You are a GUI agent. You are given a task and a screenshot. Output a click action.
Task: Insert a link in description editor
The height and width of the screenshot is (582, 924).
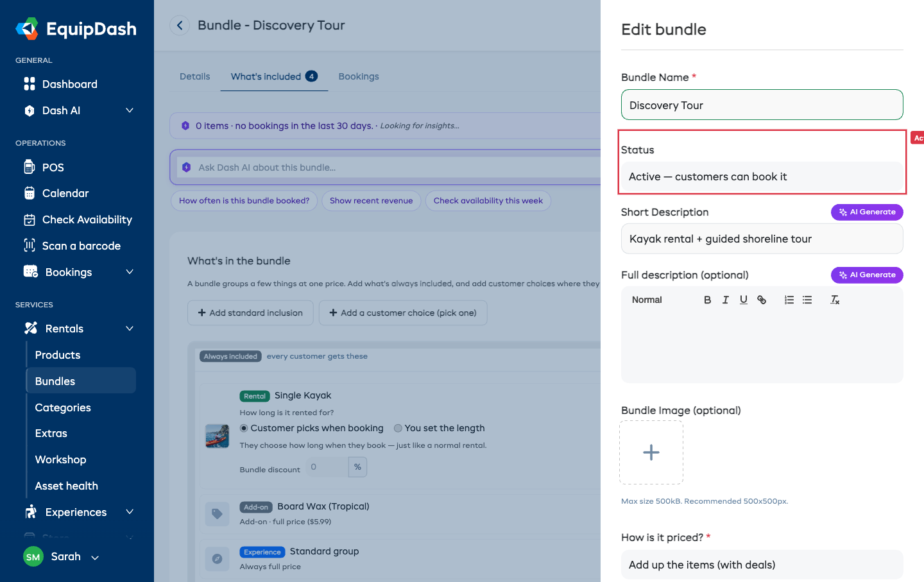762,300
